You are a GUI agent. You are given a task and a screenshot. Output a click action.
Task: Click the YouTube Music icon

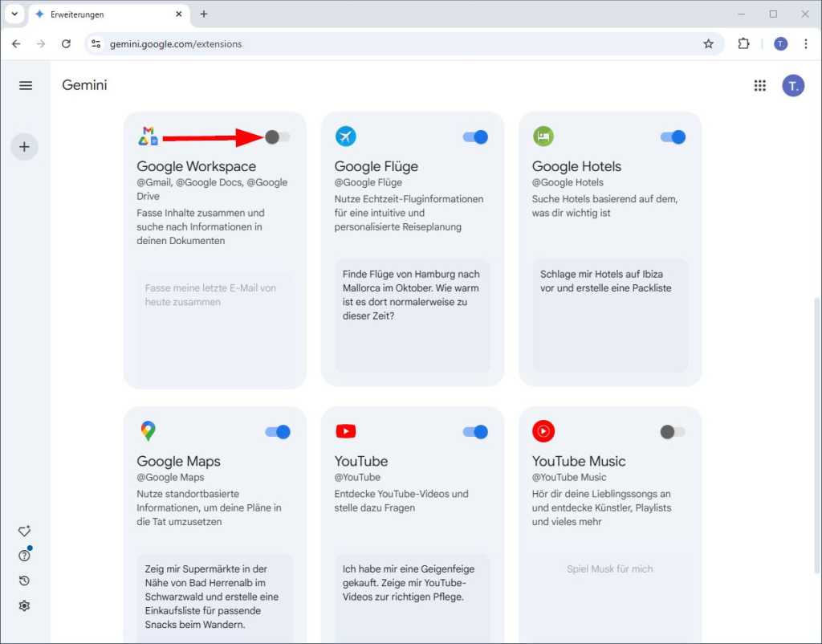tap(544, 430)
